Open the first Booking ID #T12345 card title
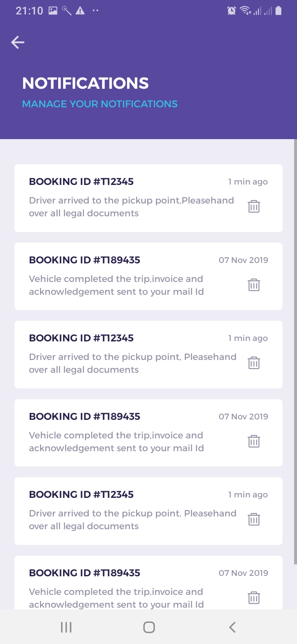Viewport: 297px width, 644px height. pyautogui.click(x=81, y=182)
